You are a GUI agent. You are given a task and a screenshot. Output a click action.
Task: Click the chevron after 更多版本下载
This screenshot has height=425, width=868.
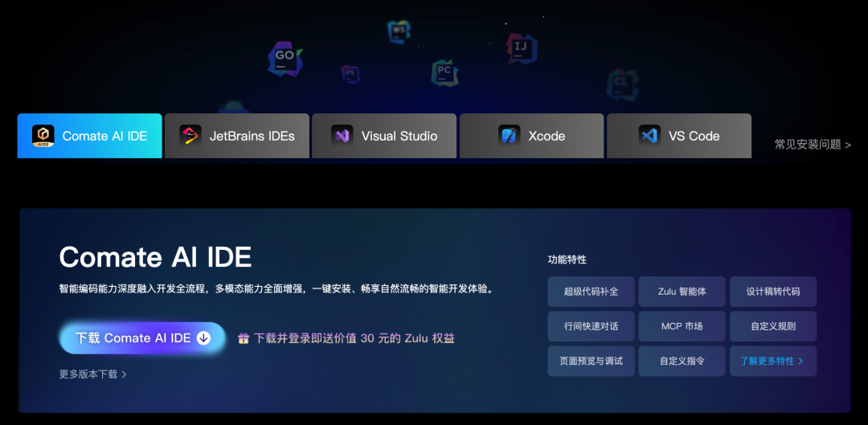point(124,374)
